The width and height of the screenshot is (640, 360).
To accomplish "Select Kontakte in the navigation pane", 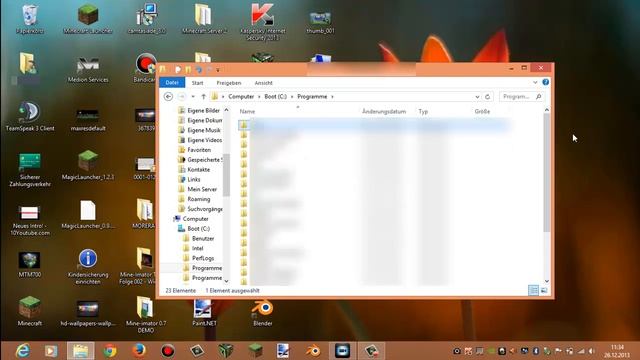I will 195,169.
